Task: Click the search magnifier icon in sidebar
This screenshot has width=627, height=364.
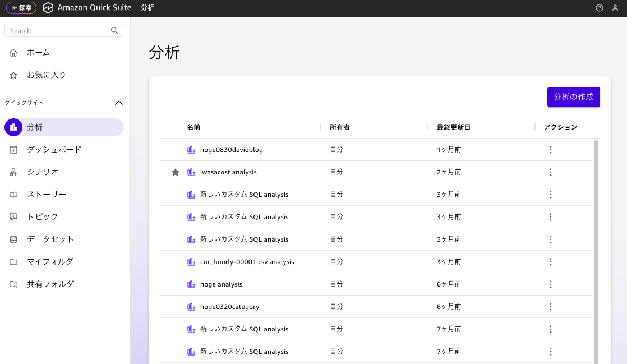Action: point(114,30)
